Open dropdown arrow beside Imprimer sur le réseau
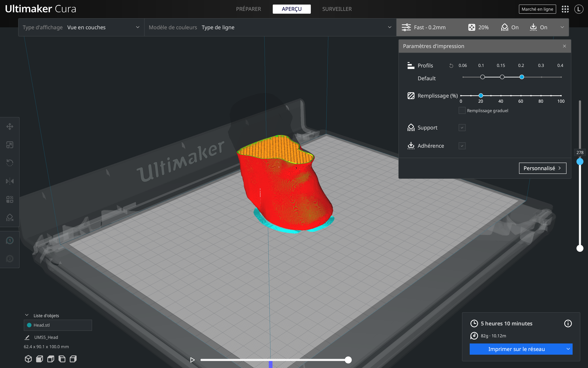 [568, 349]
